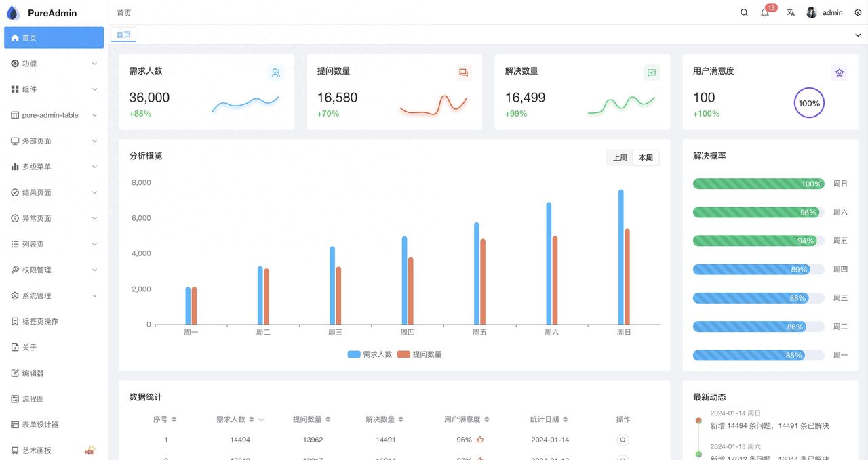Click the 用户满意度 card star icon
This screenshot has width=868, height=460.
[x=840, y=72]
